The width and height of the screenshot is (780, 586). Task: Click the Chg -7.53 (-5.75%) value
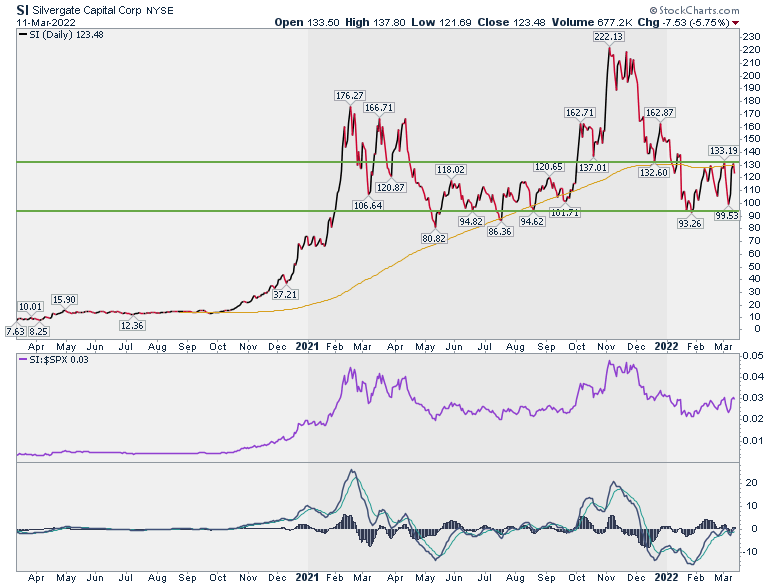pos(683,22)
